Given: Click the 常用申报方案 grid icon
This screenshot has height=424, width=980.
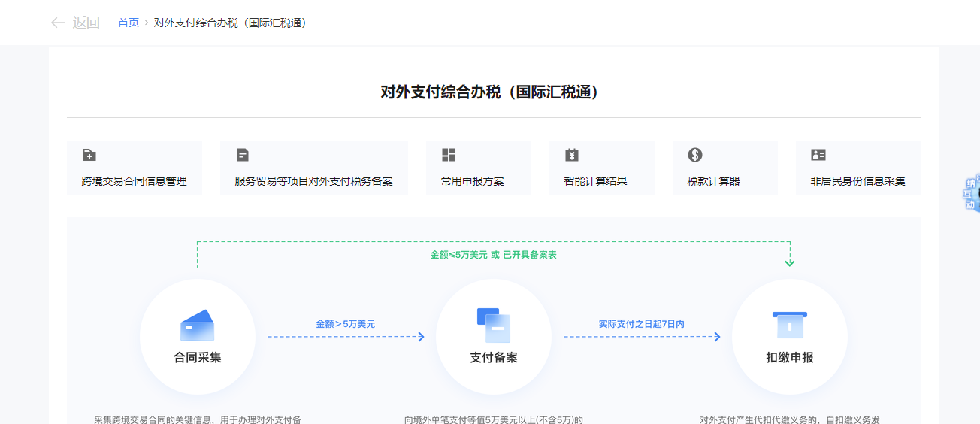Looking at the screenshot, I should click(x=449, y=155).
